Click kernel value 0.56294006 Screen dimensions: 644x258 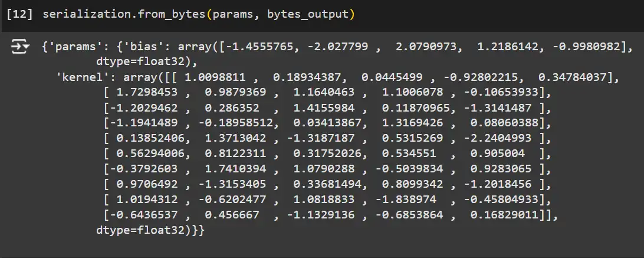pos(150,154)
